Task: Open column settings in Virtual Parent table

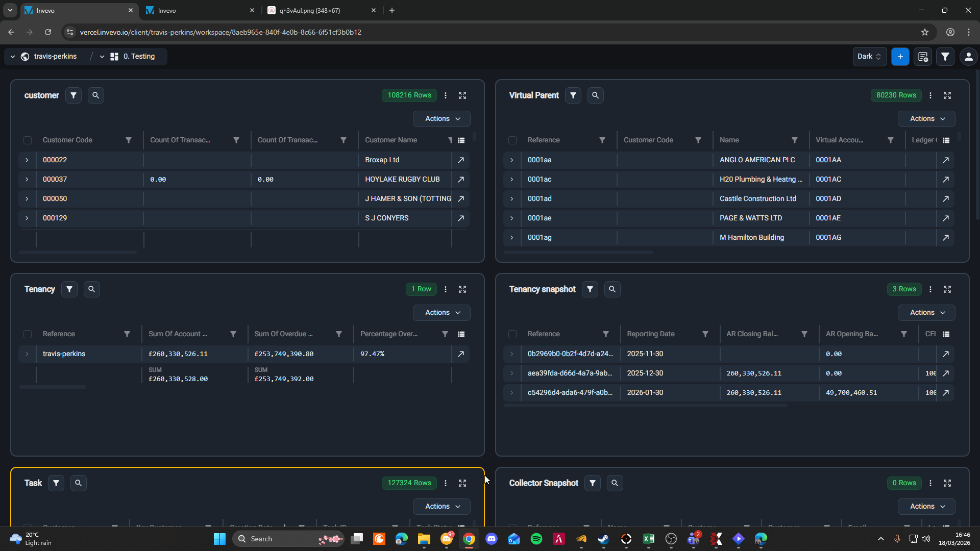Action: 946,140
